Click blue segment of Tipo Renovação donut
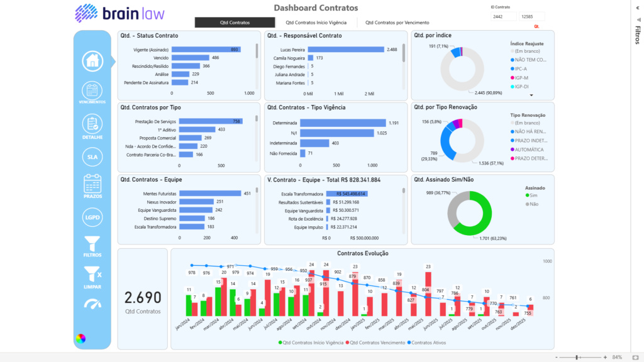This screenshot has width=644, height=362. click(446, 145)
